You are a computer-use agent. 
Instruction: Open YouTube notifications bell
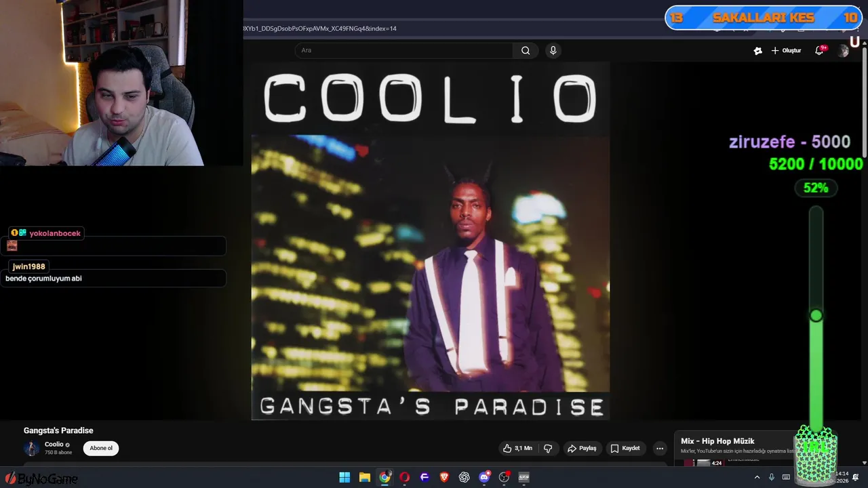point(820,50)
